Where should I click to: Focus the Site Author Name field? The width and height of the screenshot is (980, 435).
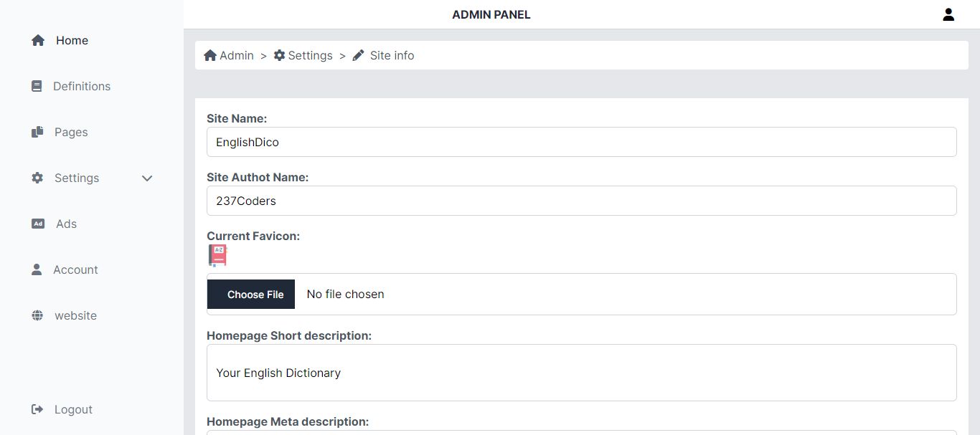(581, 201)
